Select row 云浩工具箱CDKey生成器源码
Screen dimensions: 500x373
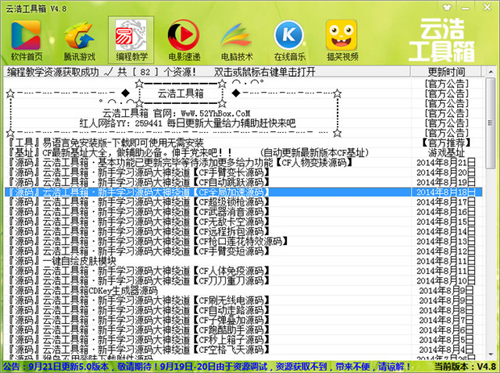[242, 291]
